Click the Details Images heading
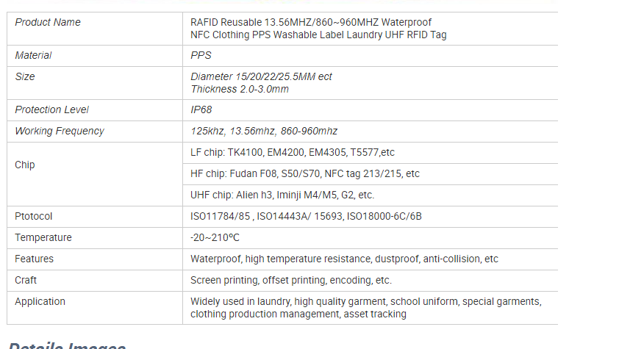This screenshot has width=644, height=349. [x=68, y=345]
